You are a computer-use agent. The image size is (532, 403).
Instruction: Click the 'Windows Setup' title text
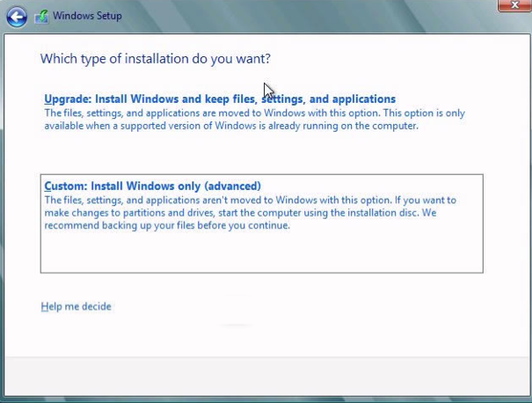87,16
